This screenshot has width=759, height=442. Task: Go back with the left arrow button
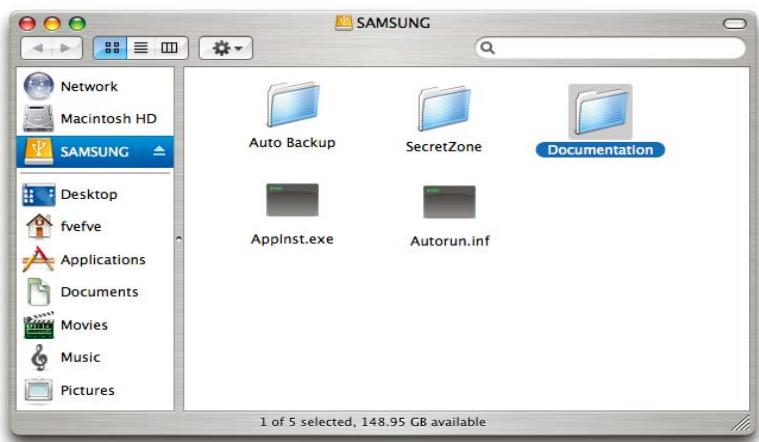coord(37,48)
